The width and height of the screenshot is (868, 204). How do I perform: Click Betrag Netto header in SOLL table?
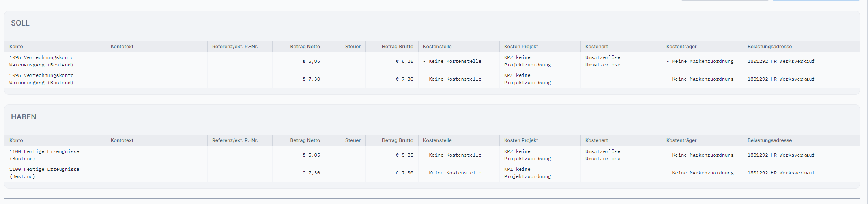[305, 47]
